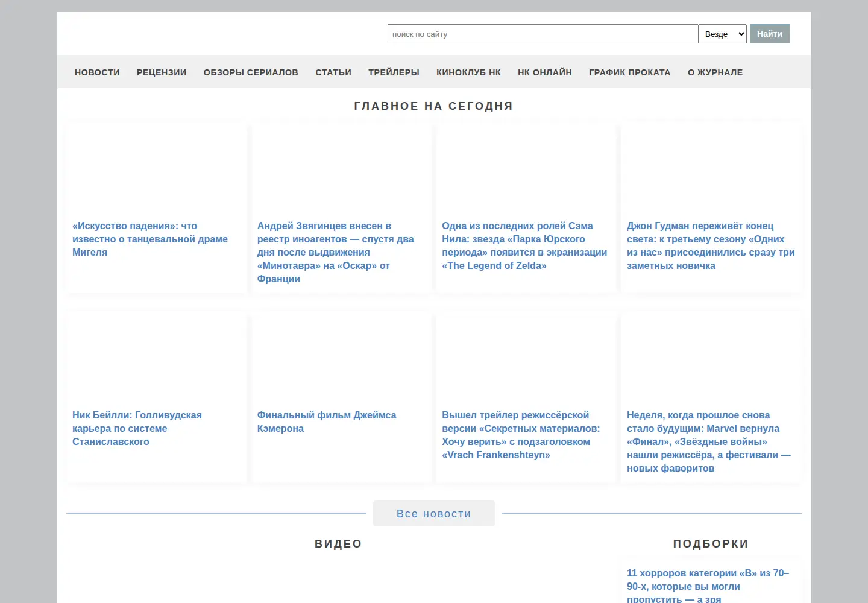Click the «Найти» search button

click(770, 34)
